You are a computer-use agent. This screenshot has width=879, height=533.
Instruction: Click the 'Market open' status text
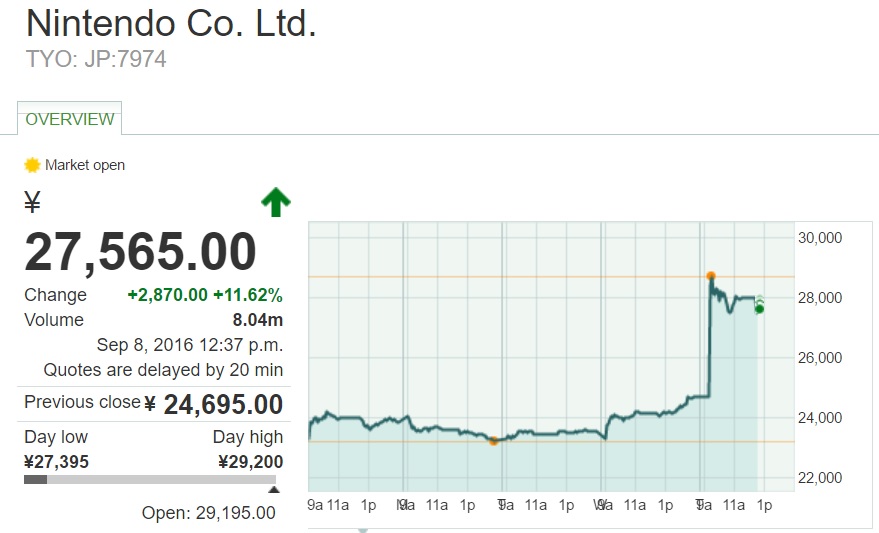[x=85, y=165]
